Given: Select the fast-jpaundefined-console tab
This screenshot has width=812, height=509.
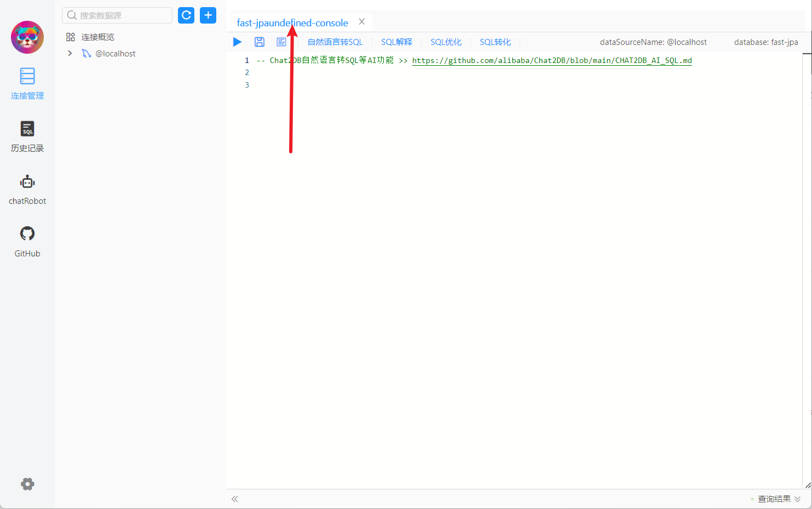Looking at the screenshot, I should [x=292, y=22].
